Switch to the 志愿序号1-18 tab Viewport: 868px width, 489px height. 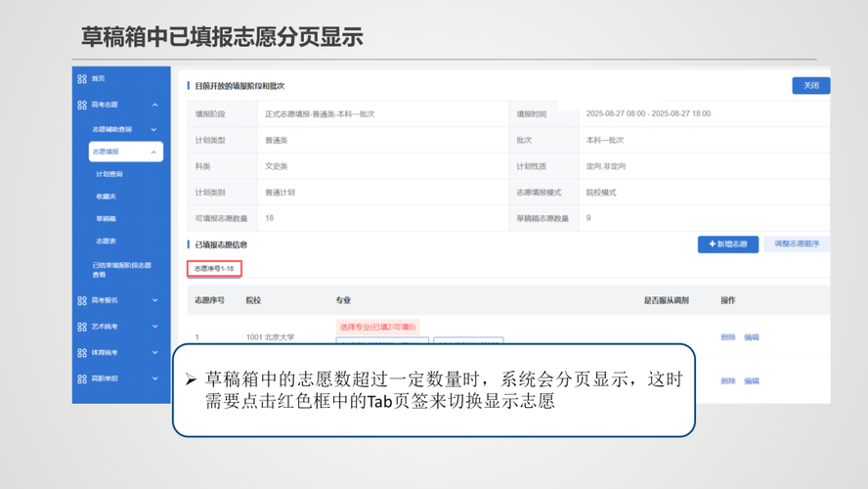214,269
